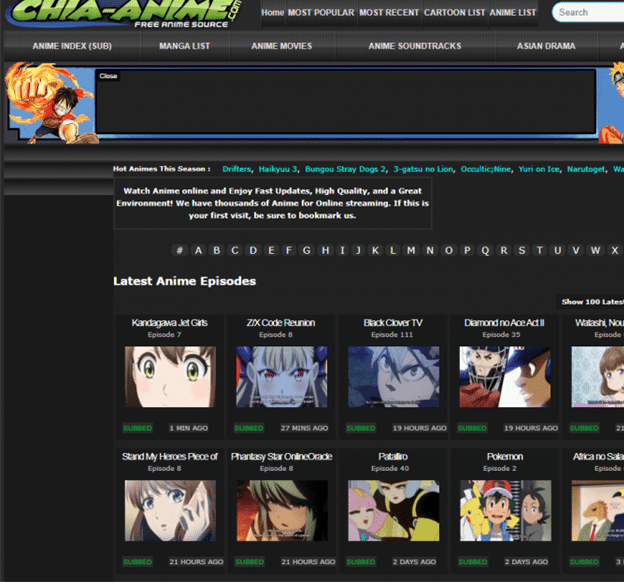Image resolution: width=624 pixels, height=587 pixels.
Task: Filter anime by letter Q
Action: (x=485, y=250)
